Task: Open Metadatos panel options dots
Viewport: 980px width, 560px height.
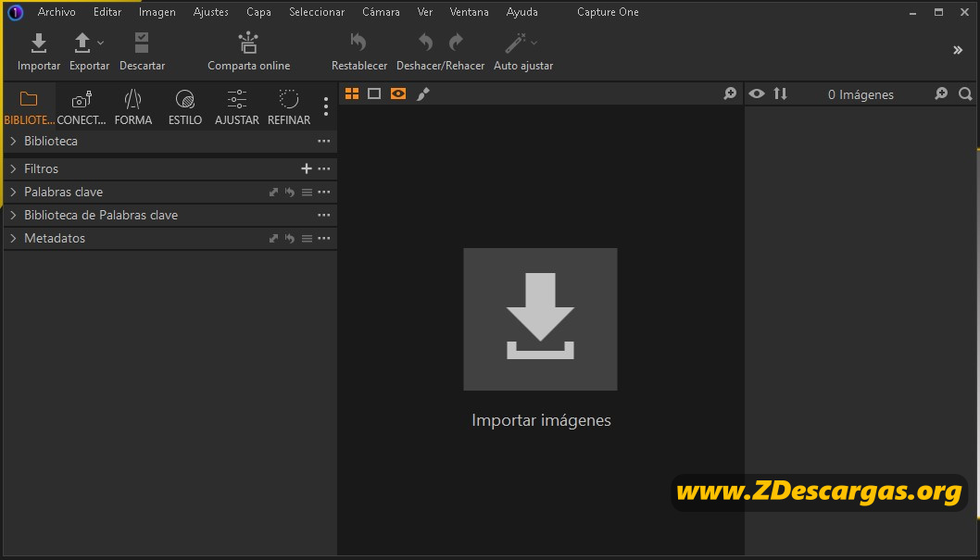Action: pos(324,238)
